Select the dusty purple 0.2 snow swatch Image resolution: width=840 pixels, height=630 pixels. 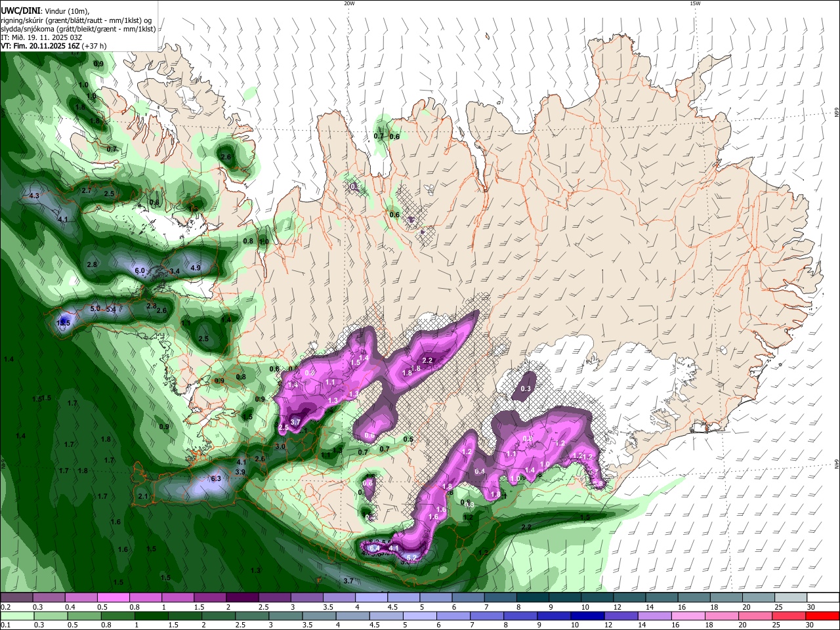(x=16, y=598)
